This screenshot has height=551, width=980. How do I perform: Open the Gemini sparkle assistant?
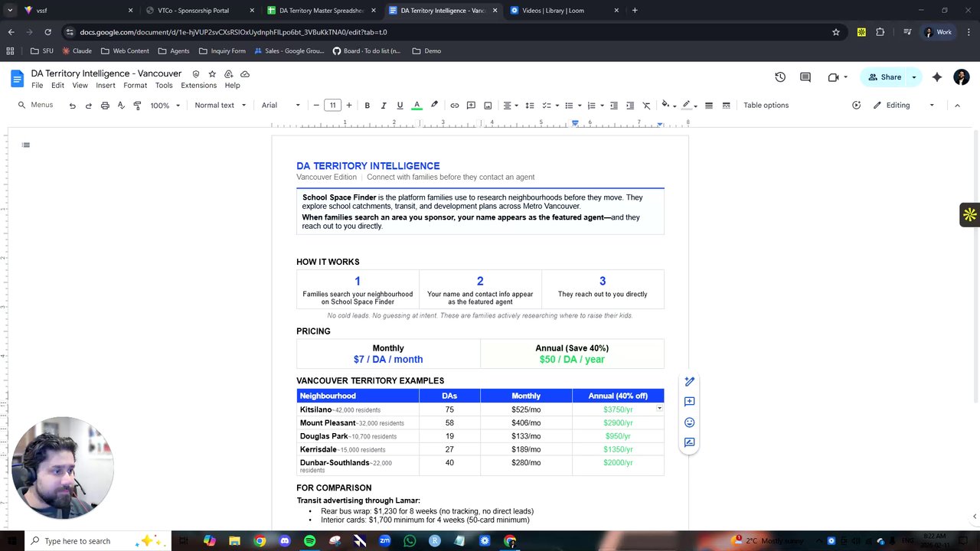(937, 77)
